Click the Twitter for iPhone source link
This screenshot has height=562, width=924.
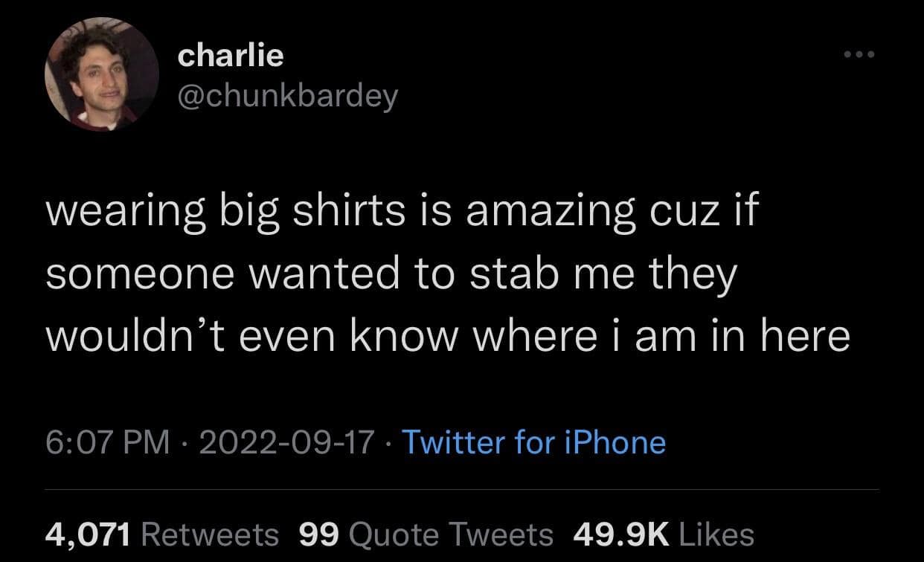(x=533, y=442)
